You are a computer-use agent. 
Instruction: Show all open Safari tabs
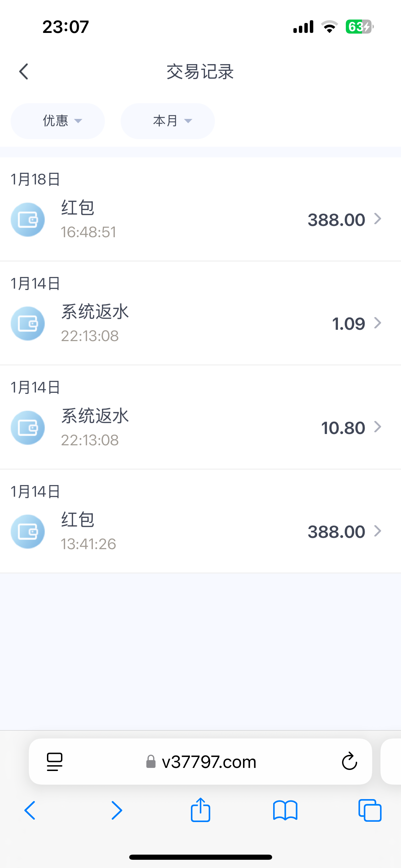[370, 810]
